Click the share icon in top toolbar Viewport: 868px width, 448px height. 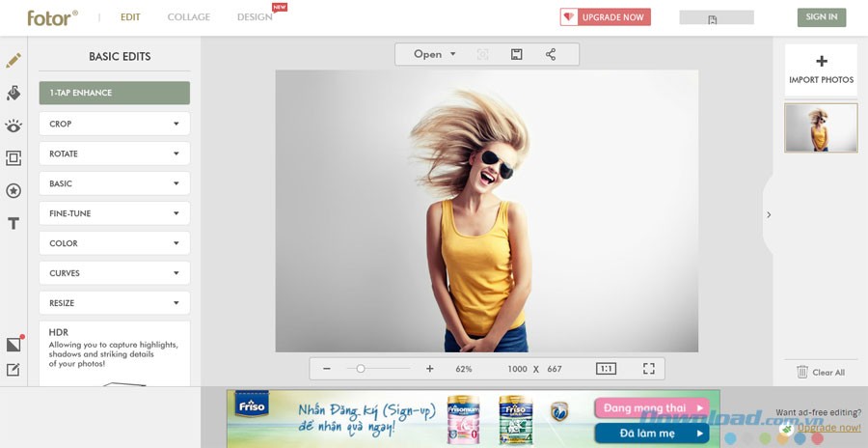point(551,55)
